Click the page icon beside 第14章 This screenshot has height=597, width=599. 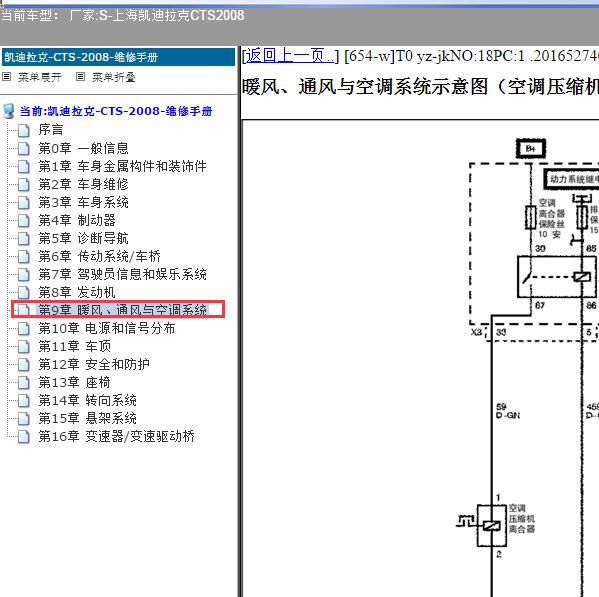point(24,401)
